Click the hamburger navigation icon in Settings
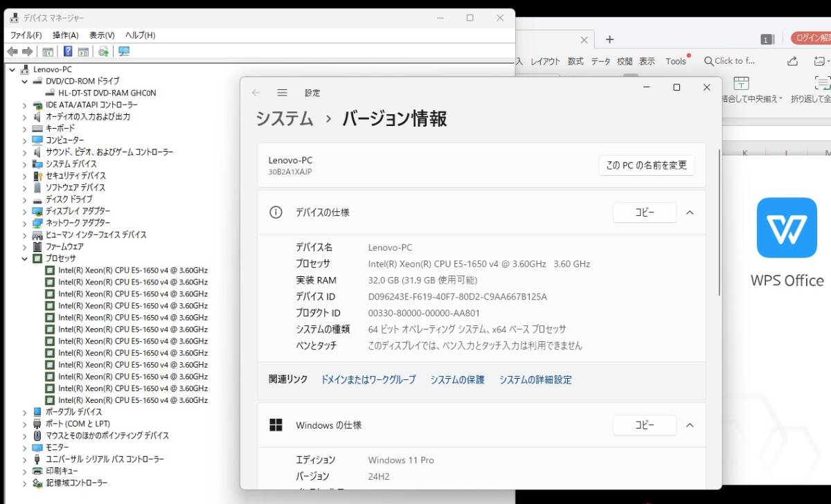831x504 pixels. (x=282, y=92)
